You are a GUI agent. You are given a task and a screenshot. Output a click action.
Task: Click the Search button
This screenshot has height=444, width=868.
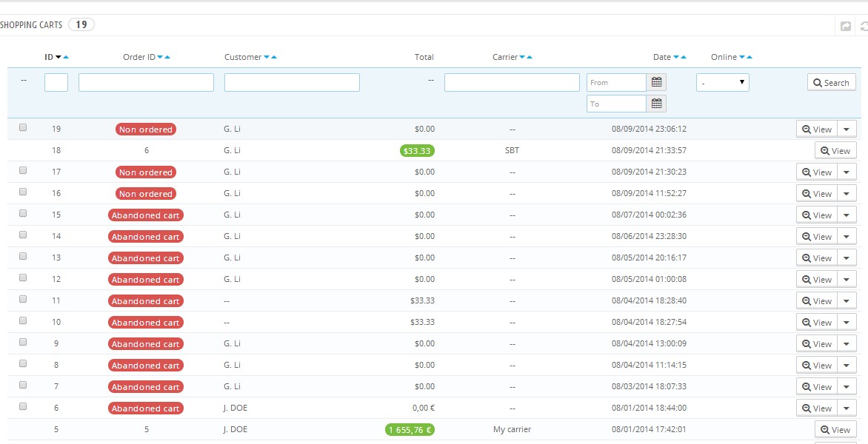point(832,82)
